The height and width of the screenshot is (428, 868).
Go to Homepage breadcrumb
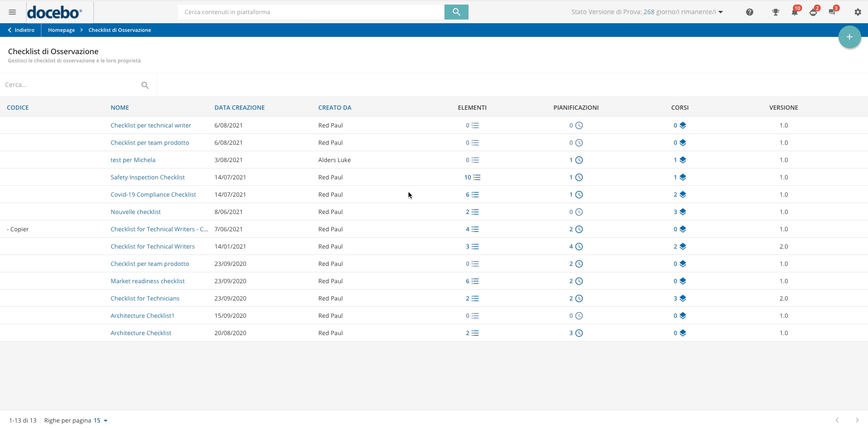61,30
